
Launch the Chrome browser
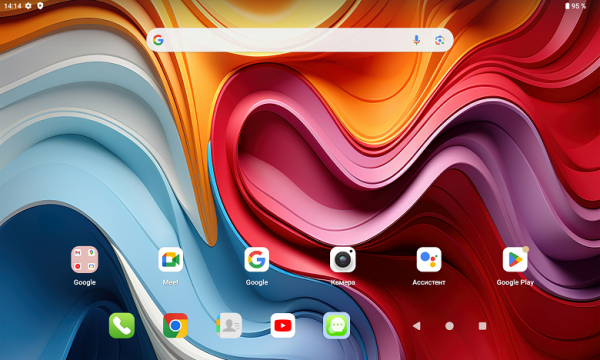click(175, 326)
